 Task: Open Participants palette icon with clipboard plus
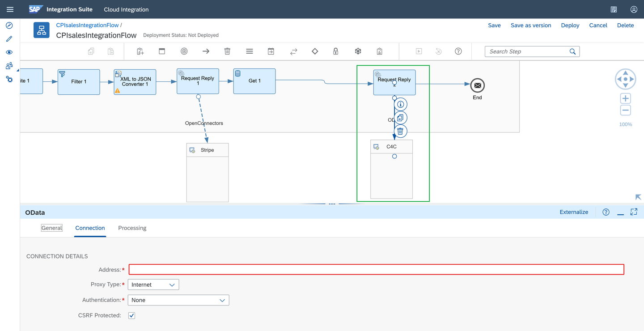pos(140,51)
